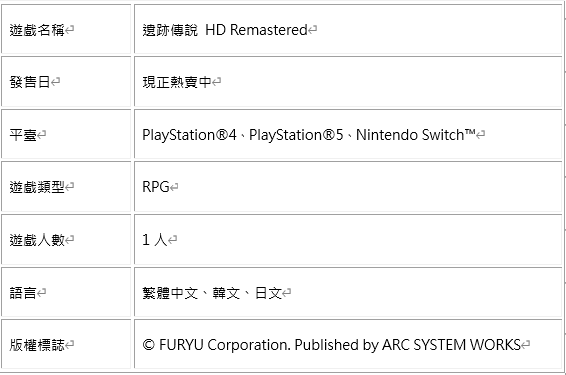The image size is (566, 375).
Task: Click the 平臺 label cell
Action: pos(66,135)
